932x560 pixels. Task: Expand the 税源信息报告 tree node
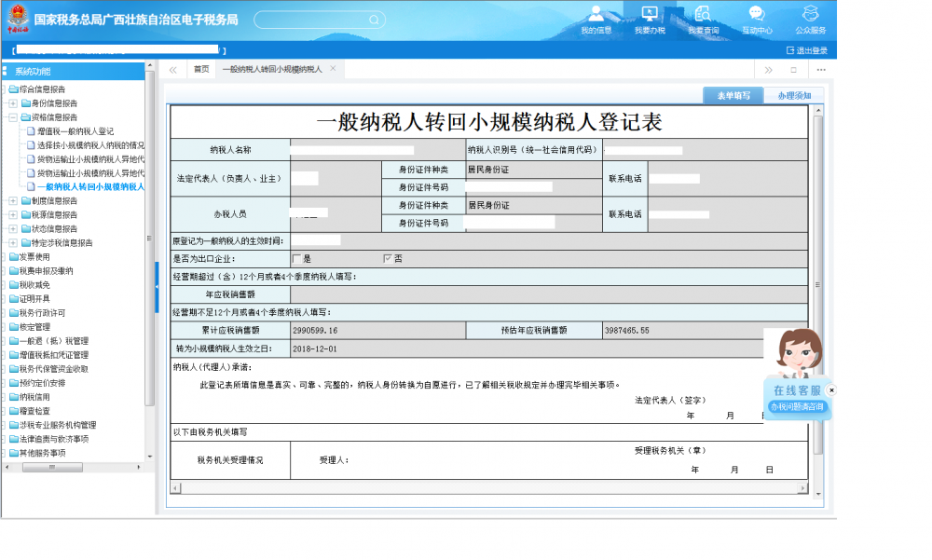click(12, 214)
